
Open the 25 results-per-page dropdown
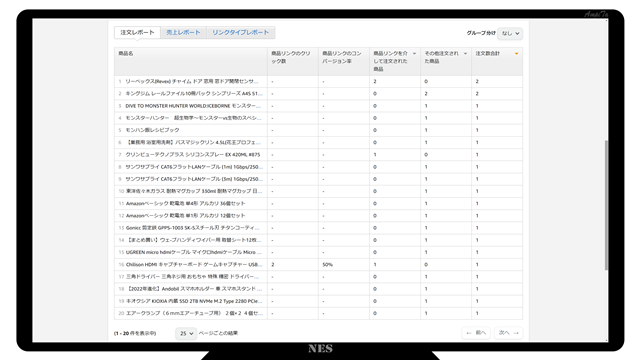[186, 333]
